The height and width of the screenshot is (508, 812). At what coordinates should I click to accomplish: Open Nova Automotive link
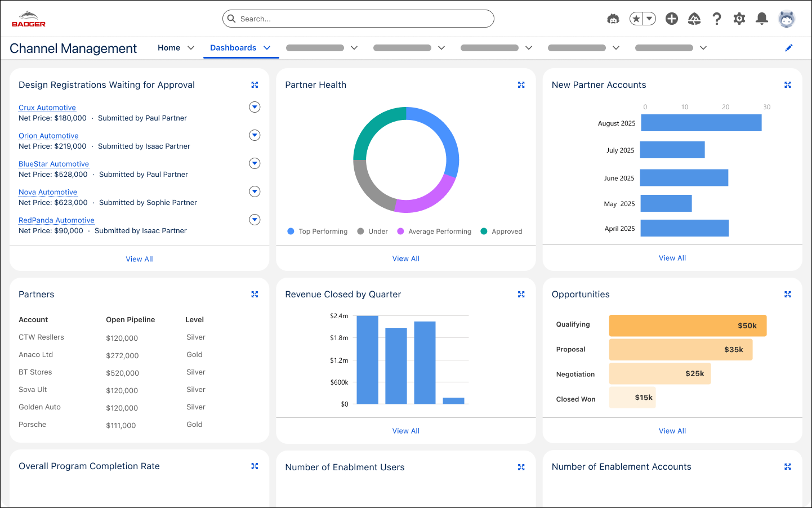click(x=48, y=192)
